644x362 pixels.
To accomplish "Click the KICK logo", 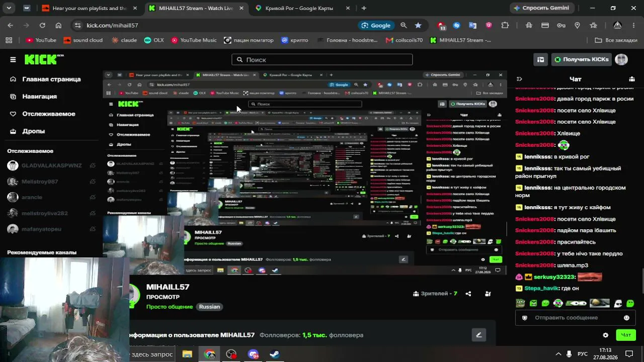I will (44, 59).
